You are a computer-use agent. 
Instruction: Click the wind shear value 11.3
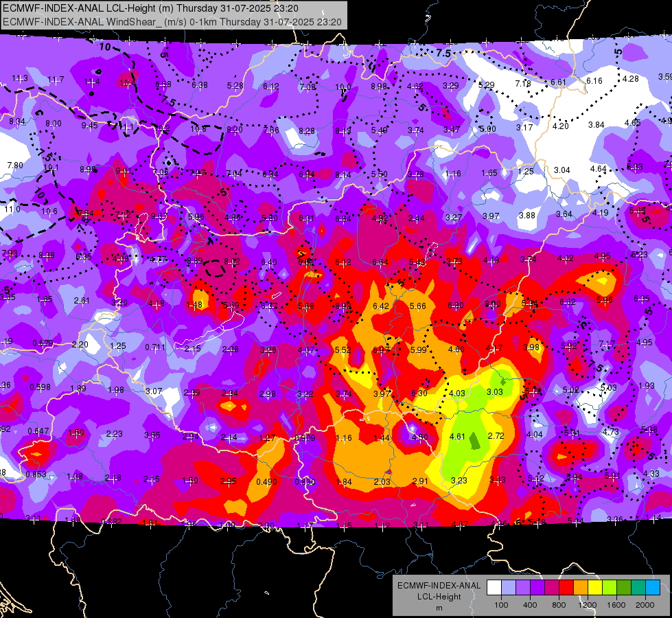pos(20,78)
